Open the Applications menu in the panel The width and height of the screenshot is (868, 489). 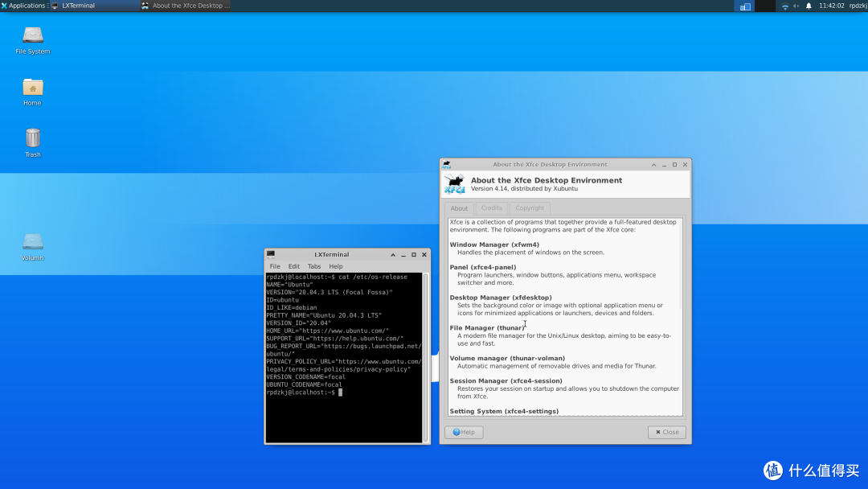[23, 6]
